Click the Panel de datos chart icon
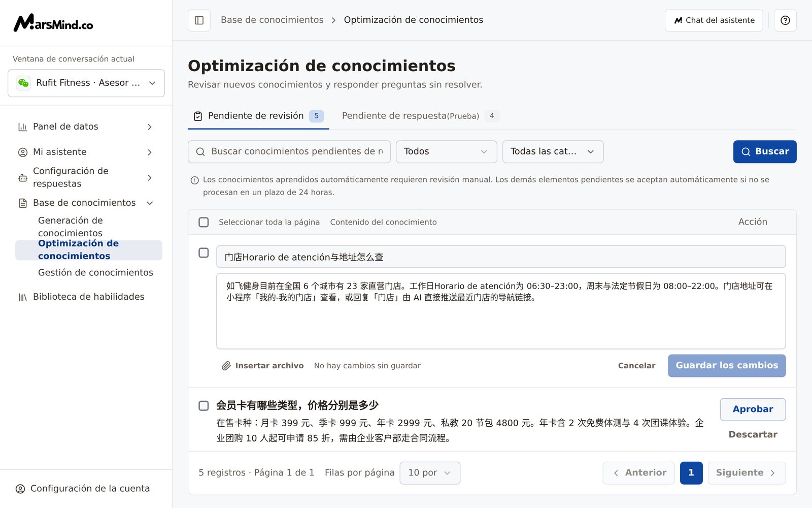The image size is (812, 508). coord(22,127)
